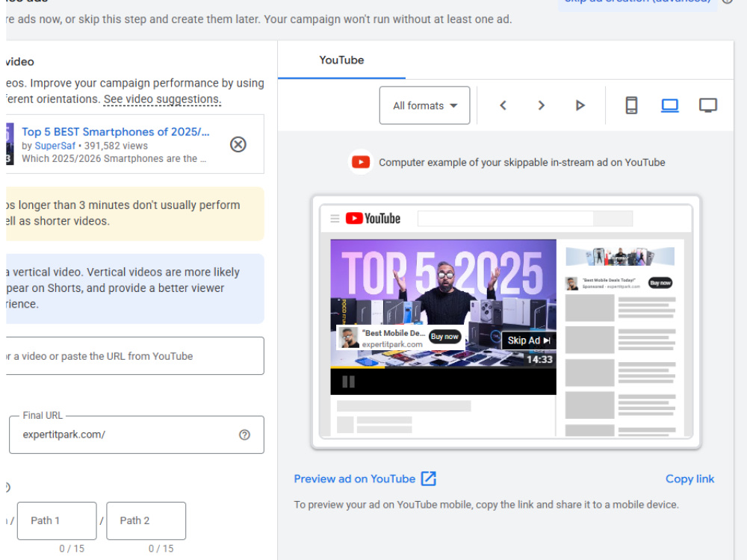Go to previous ad format preview
The height and width of the screenshot is (560, 747).
pos(503,105)
